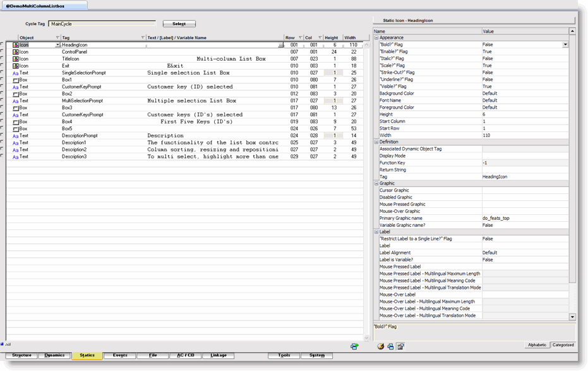Open the Col column filter arrow

(320, 37)
